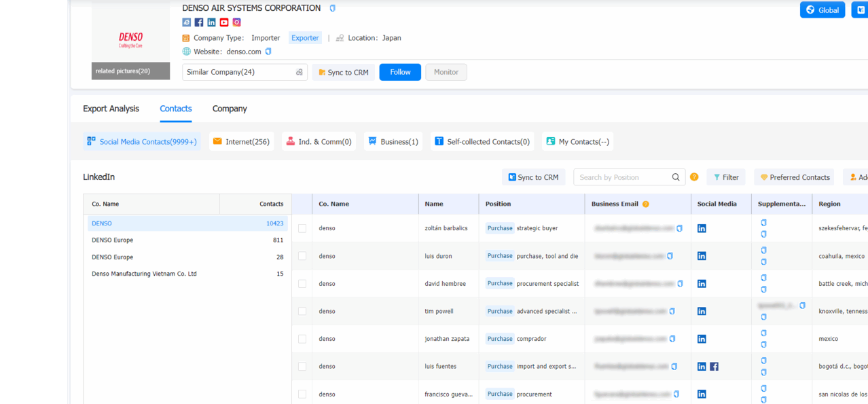The width and height of the screenshot is (868, 404).
Task: Check the box for tim powell row
Action: pos(302,312)
